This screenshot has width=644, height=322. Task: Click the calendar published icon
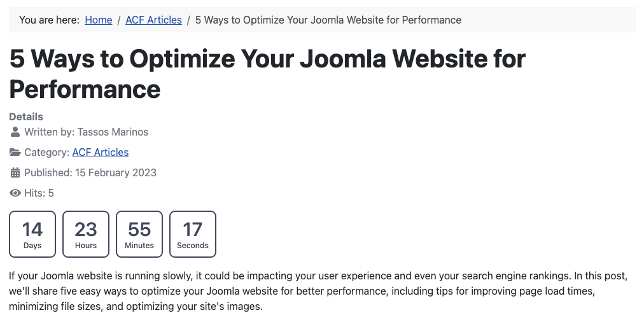15,172
